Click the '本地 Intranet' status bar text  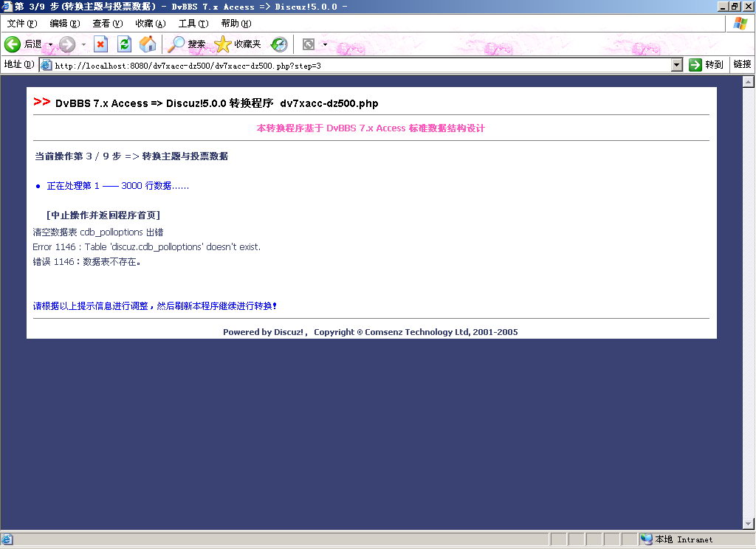[x=684, y=539]
